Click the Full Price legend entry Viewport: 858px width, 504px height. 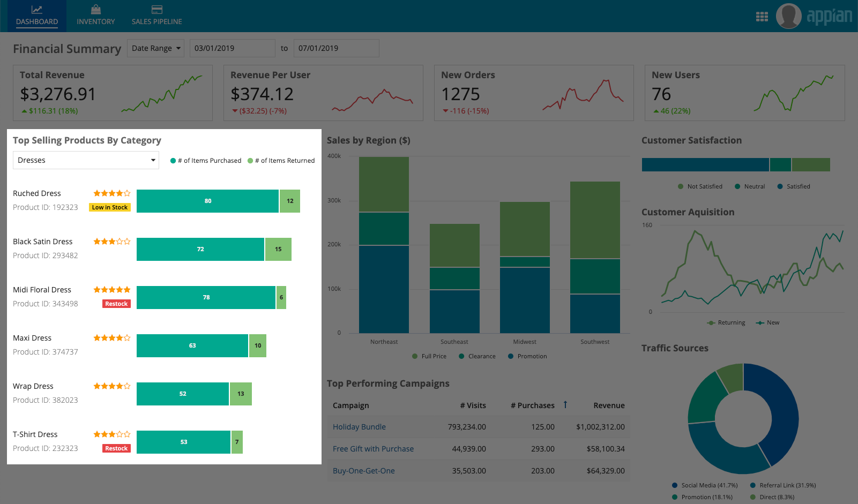(429, 356)
